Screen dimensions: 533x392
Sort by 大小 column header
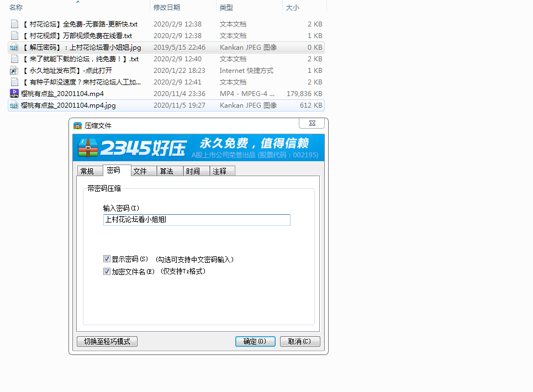coord(292,8)
